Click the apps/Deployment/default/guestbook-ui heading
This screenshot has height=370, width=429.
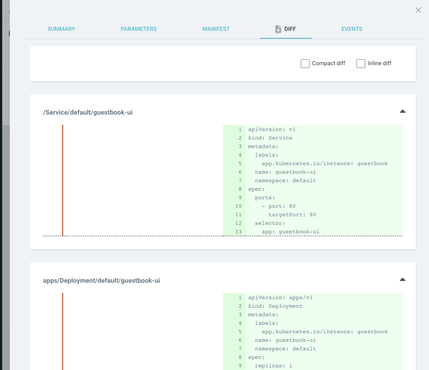[101, 281]
